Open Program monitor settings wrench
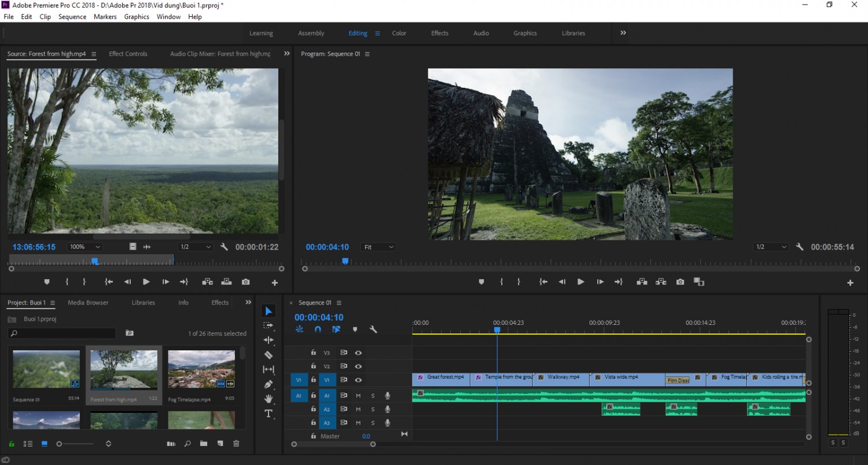 point(800,247)
